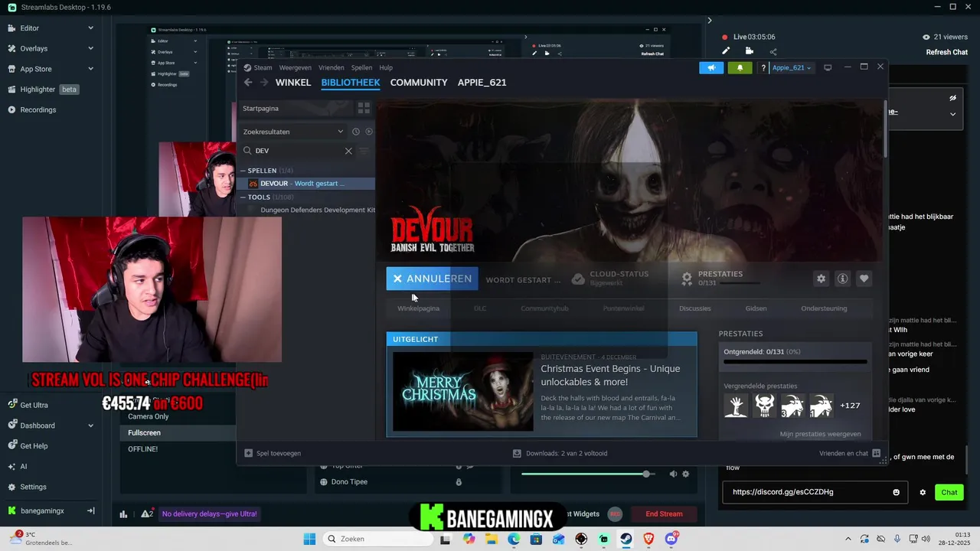This screenshot has width=980, height=551.
Task: Click Steam library search field
Action: pyautogui.click(x=299, y=151)
